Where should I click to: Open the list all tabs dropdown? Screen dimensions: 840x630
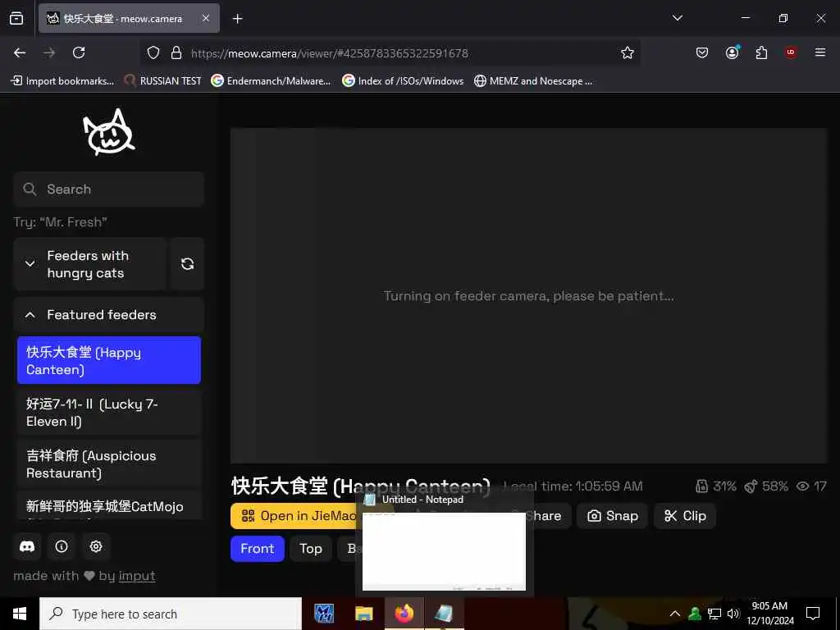677,18
